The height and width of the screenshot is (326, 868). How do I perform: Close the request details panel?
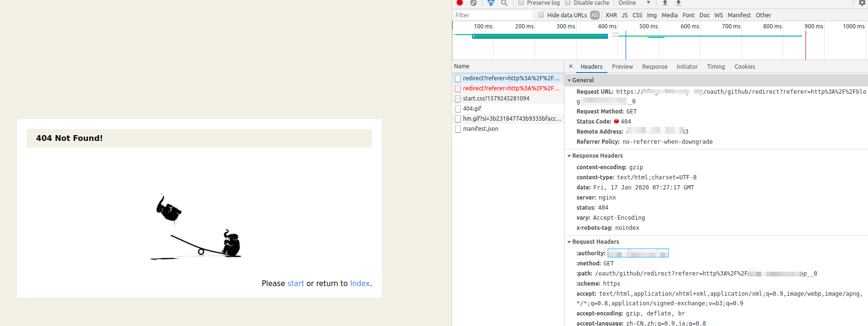(x=571, y=66)
